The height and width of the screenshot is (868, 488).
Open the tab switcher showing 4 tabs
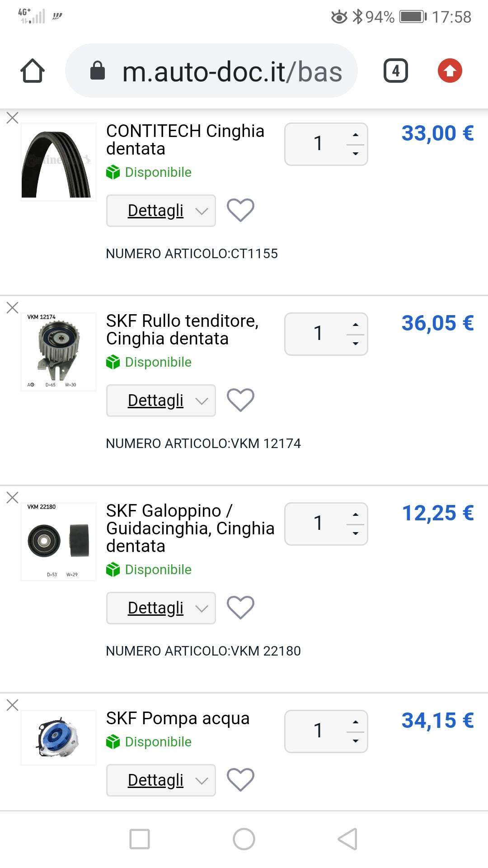pyautogui.click(x=395, y=71)
